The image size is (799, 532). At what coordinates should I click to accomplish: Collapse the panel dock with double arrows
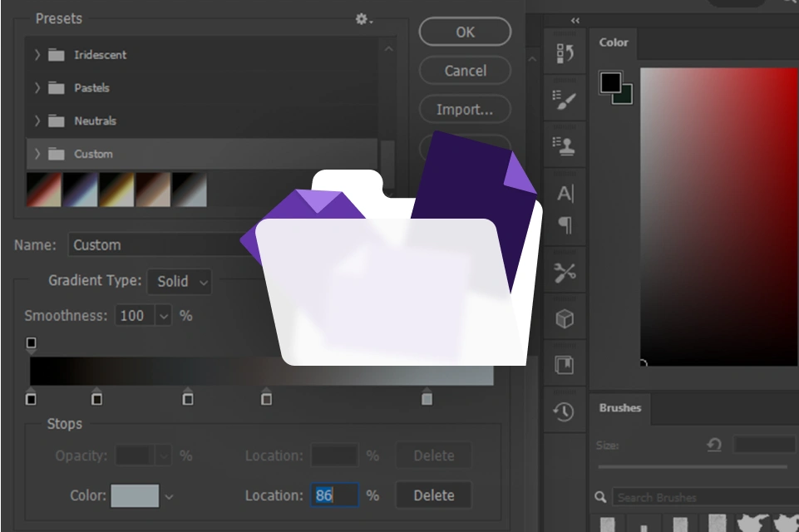pos(575,21)
